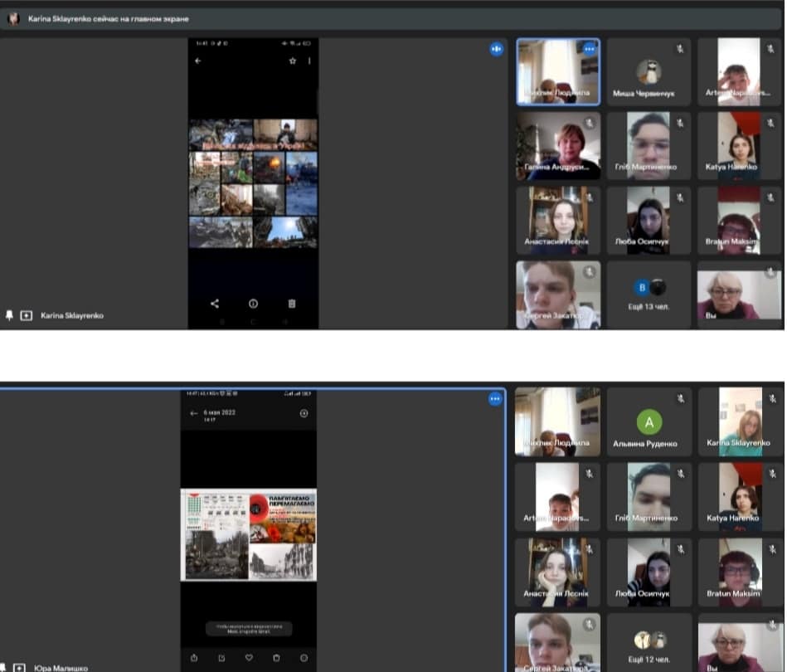This screenshot has height=672, width=787.
Task: Tap the toast message above lower phone toolbar
Action: click(249, 628)
